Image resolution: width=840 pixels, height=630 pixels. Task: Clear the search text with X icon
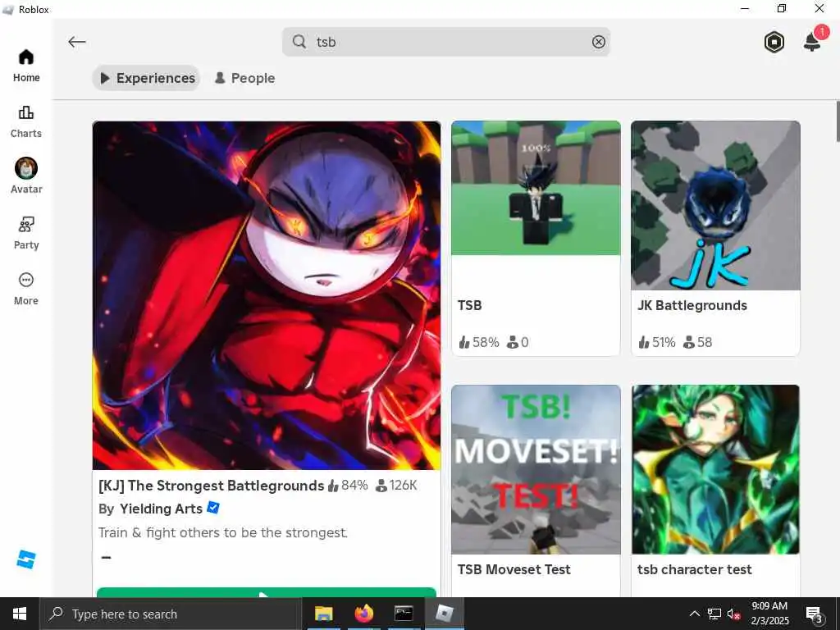[x=598, y=42]
